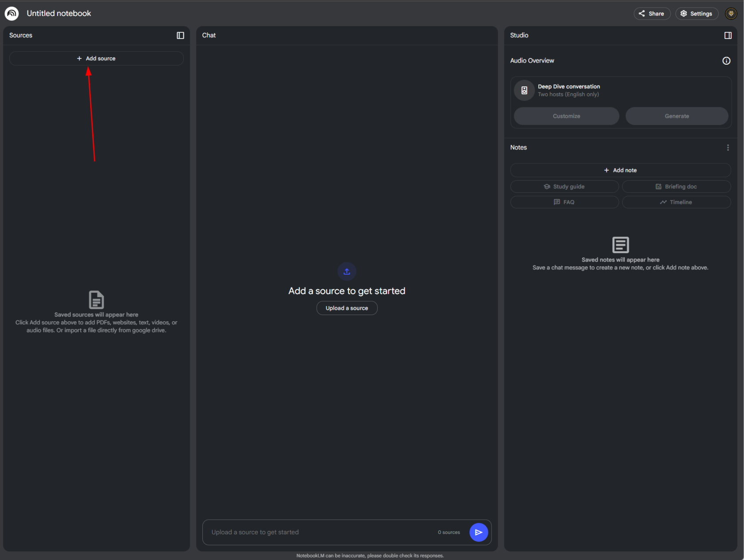Open Settings menu
The height and width of the screenshot is (560, 744).
(697, 13)
